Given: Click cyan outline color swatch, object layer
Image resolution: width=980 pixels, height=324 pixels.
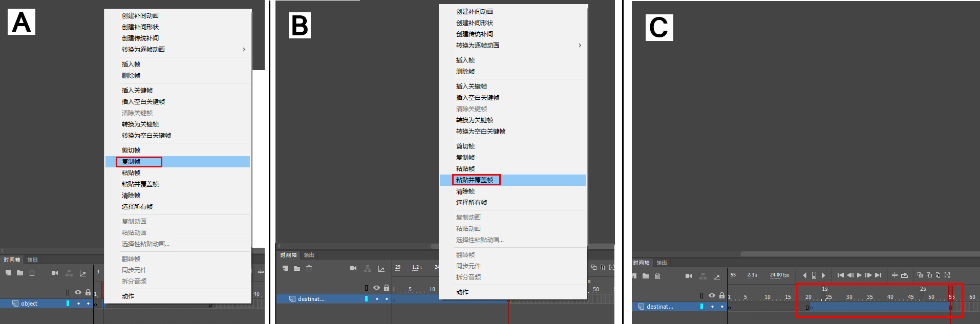Looking at the screenshot, I should pos(68,304).
